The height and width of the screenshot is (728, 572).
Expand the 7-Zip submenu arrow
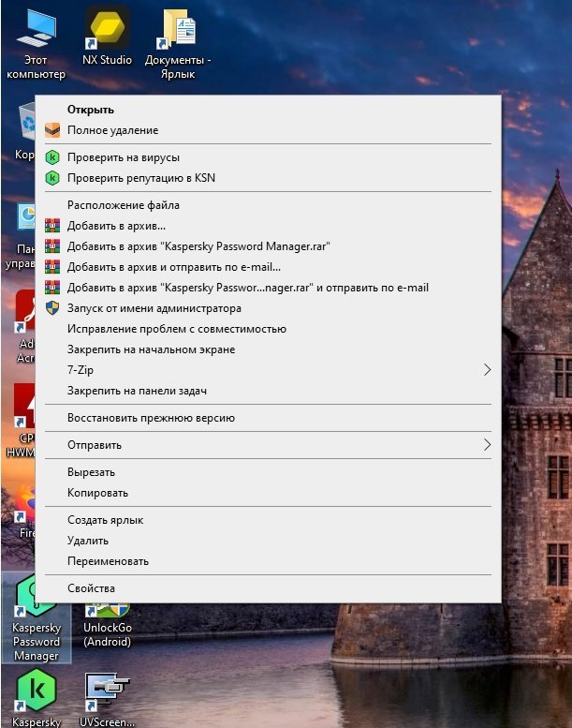(x=487, y=370)
